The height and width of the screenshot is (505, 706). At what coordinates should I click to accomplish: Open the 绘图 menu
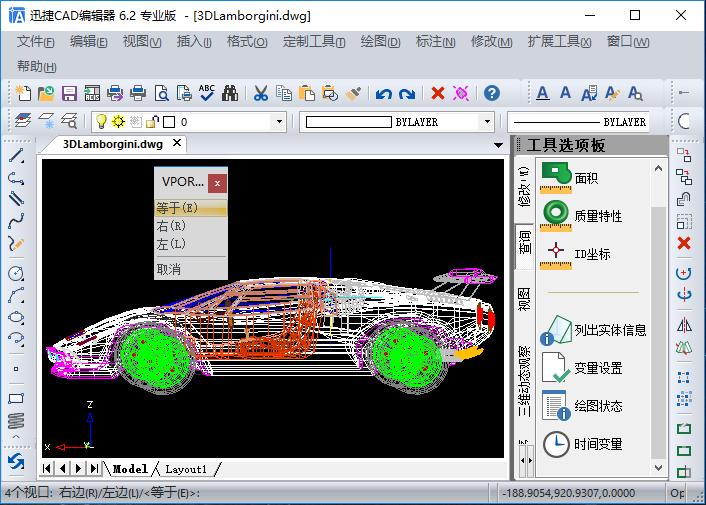(x=379, y=41)
